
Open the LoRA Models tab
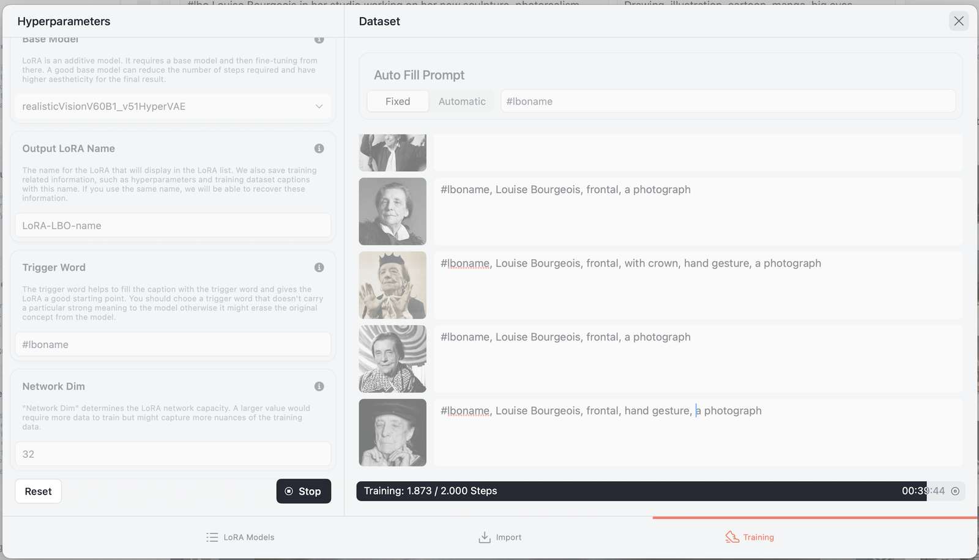click(x=240, y=537)
